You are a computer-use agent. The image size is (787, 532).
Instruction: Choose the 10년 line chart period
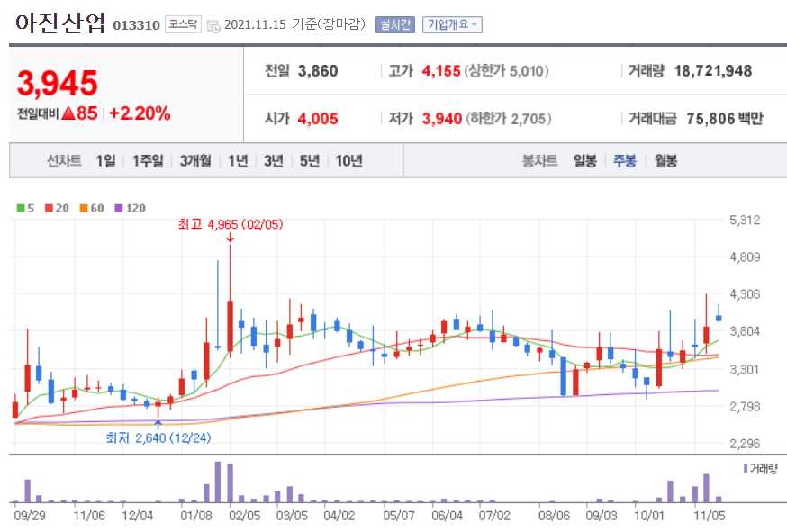348,161
